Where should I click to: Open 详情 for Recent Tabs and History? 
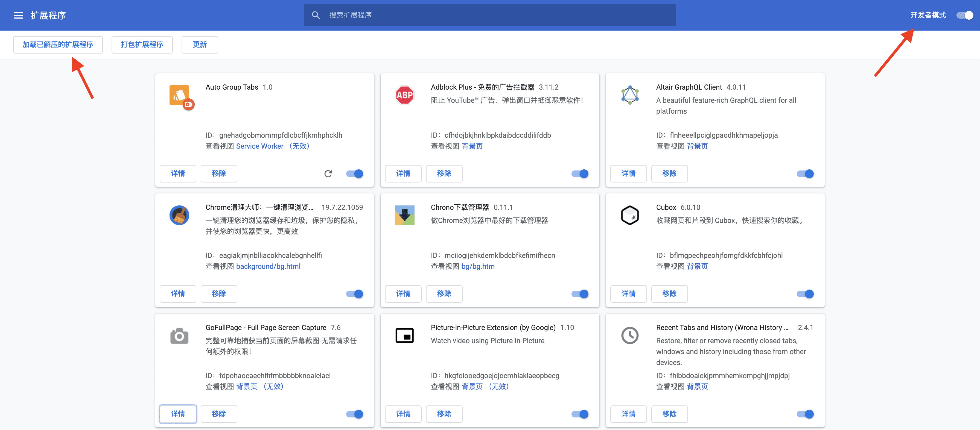pyautogui.click(x=628, y=414)
